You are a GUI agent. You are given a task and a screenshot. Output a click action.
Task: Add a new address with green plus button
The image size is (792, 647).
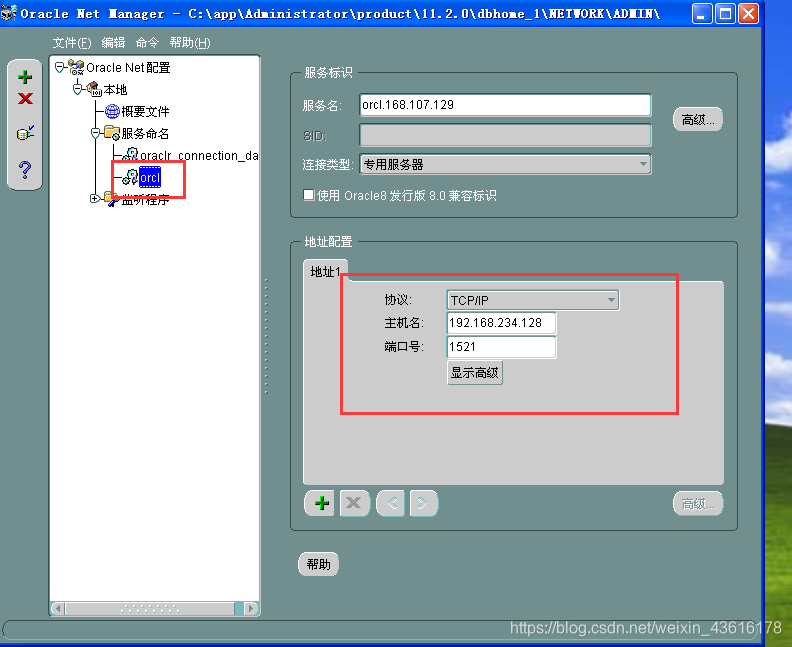click(321, 503)
